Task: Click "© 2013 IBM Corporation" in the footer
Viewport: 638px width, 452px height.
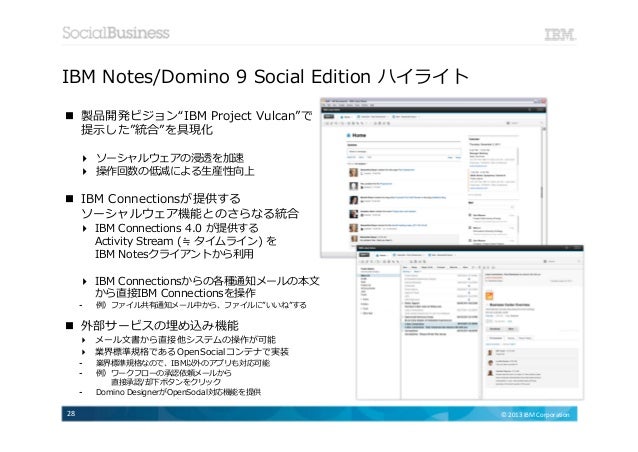Action: click(x=535, y=415)
